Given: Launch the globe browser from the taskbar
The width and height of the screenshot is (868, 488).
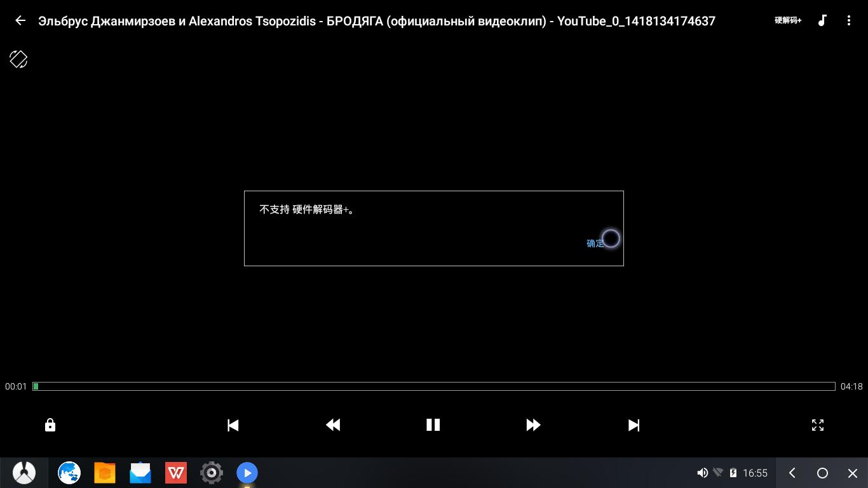Looking at the screenshot, I should (69, 473).
